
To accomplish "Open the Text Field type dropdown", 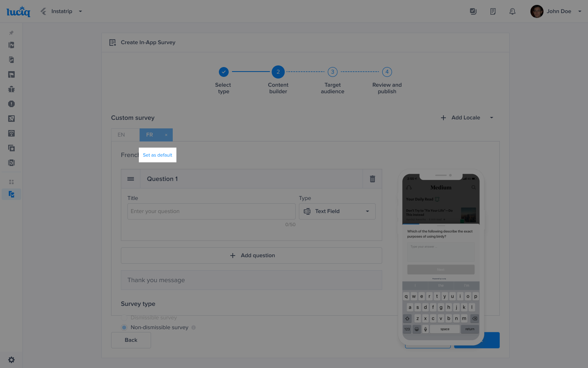I will (x=337, y=211).
